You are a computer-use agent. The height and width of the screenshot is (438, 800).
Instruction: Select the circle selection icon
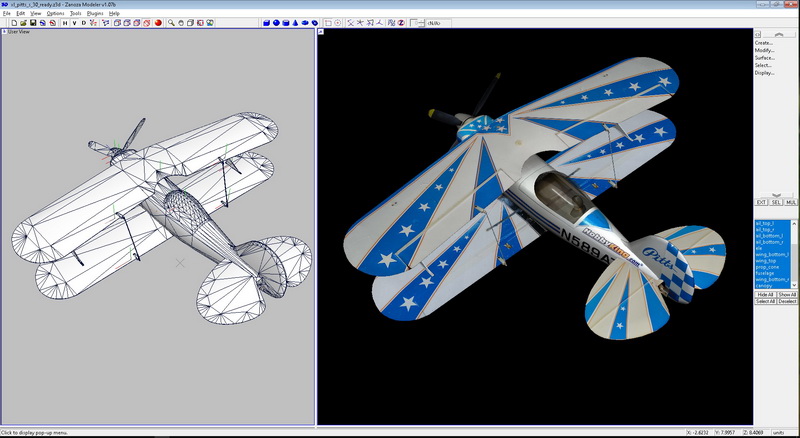pyautogui.click(x=338, y=23)
